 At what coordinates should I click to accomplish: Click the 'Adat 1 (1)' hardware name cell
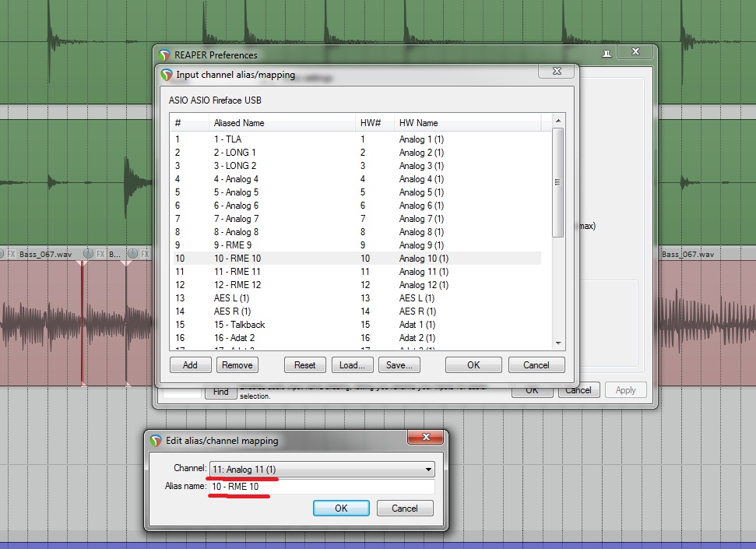pos(417,325)
